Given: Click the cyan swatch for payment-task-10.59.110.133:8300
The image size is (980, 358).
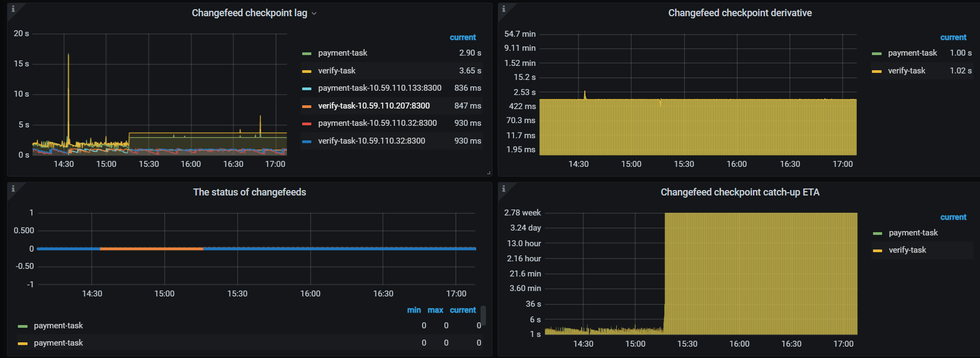Looking at the screenshot, I should click(306, 89).
